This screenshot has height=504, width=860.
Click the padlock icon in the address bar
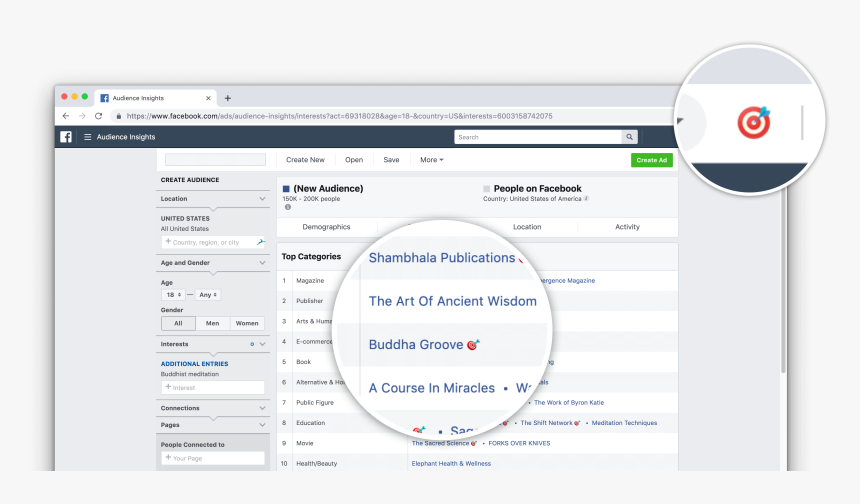118,116
